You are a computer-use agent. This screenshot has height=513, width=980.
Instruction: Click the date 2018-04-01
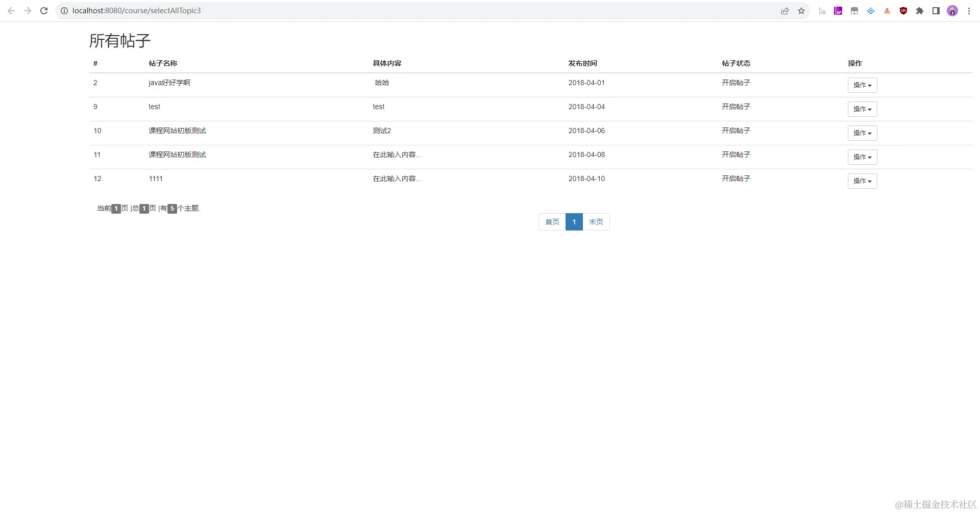(586, 83)
